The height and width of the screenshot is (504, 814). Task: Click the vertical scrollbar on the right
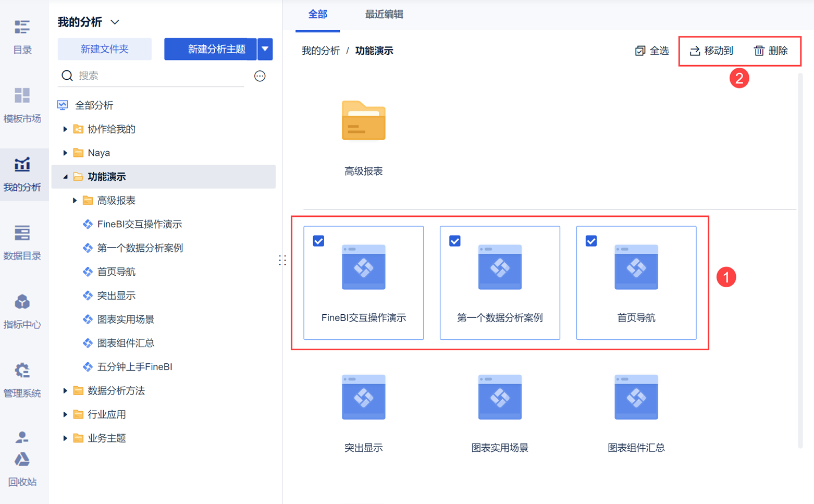coord(800,261)
